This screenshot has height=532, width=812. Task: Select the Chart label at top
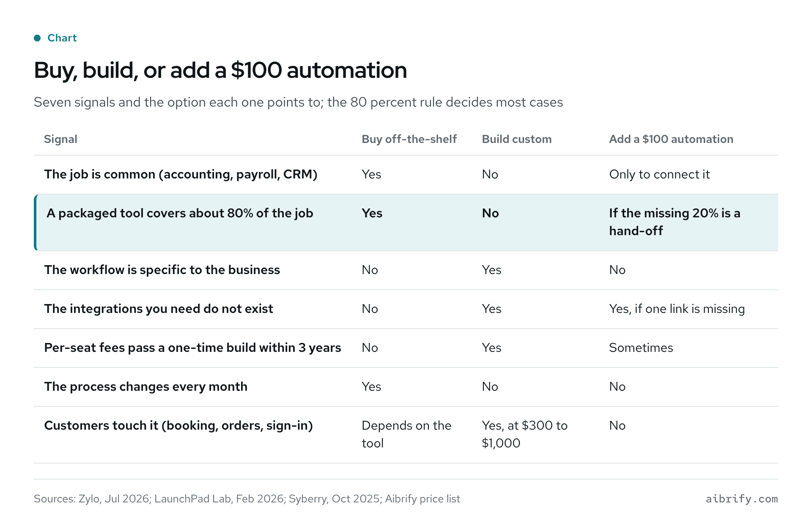(62, 38)
